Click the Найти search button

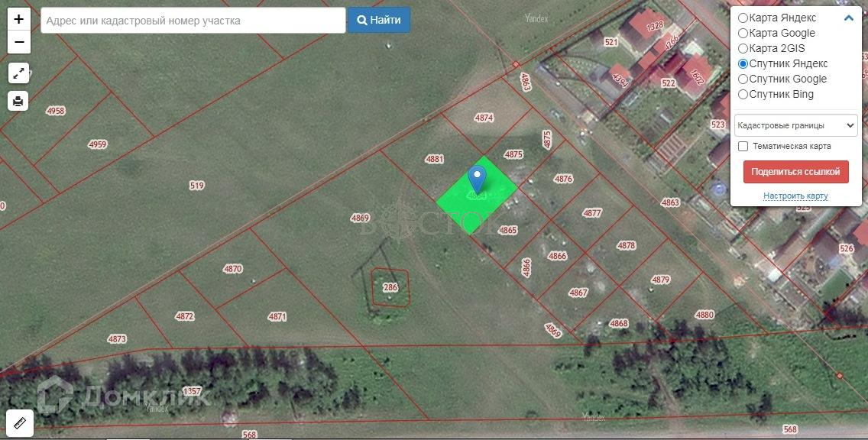[x=379, y=20]
